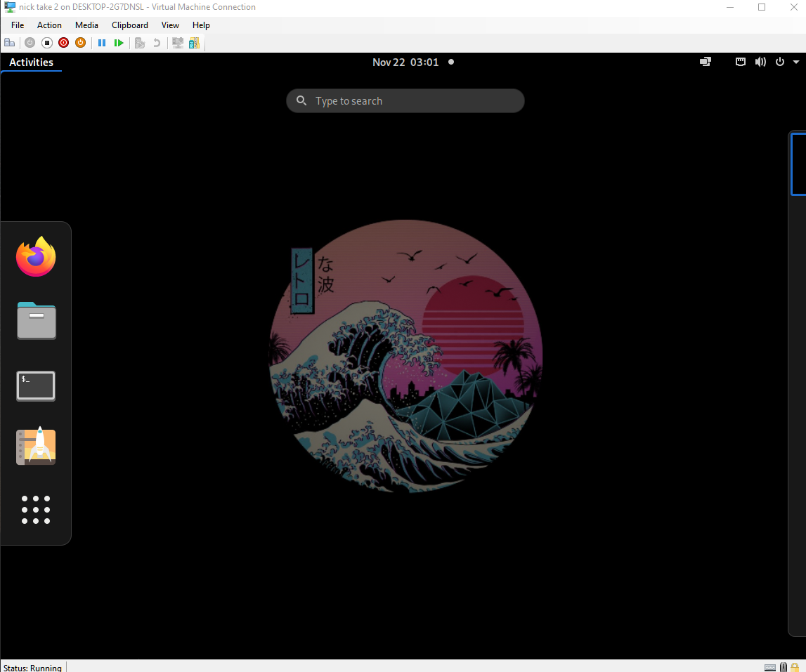Screen dimensions: 806x672
Task: Launch Firefox from the dock
Action: pos(36,256)
